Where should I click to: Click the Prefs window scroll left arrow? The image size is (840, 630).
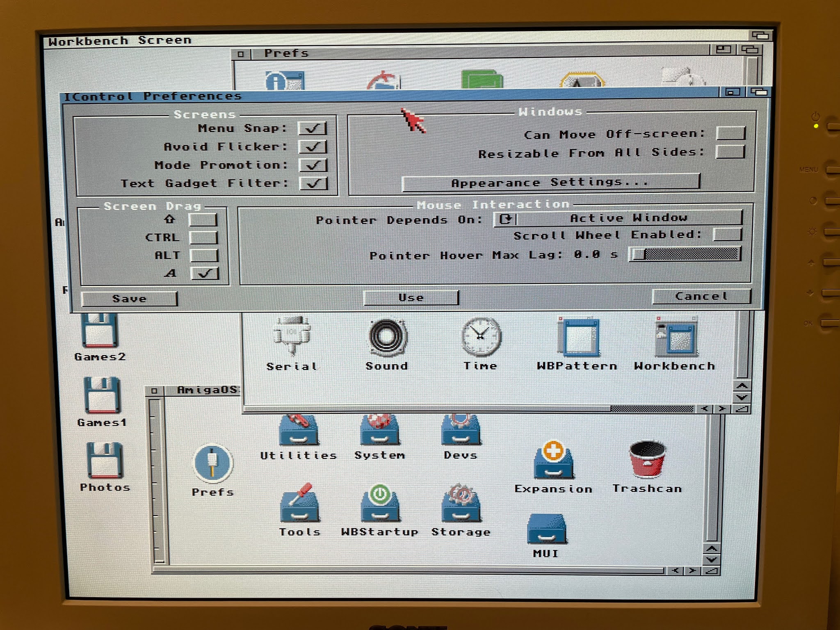[705, 409]
